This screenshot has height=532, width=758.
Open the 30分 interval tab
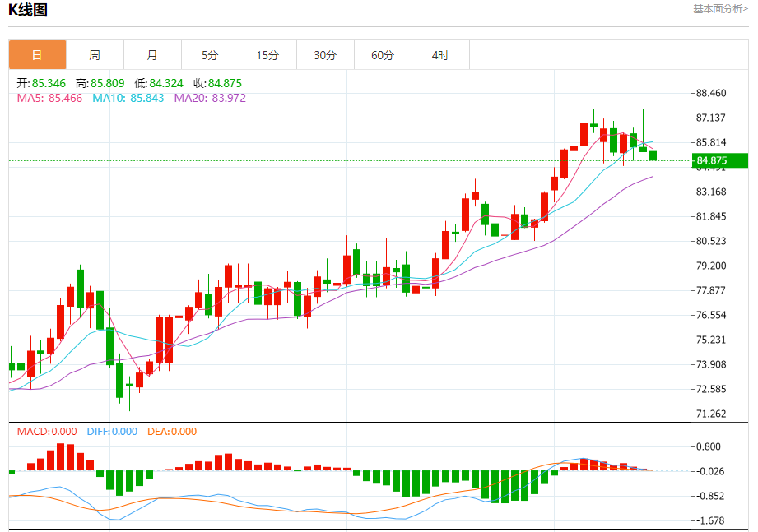(x=325, y=55)
